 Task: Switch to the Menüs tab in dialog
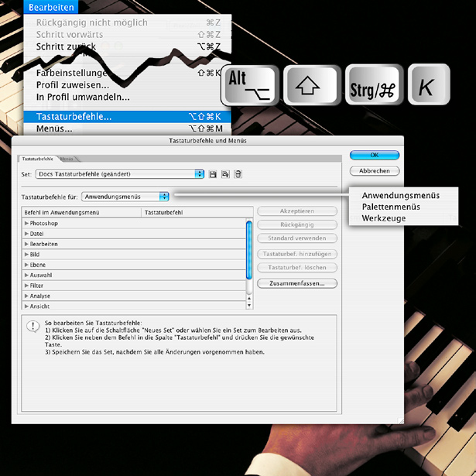pos(67,159)
